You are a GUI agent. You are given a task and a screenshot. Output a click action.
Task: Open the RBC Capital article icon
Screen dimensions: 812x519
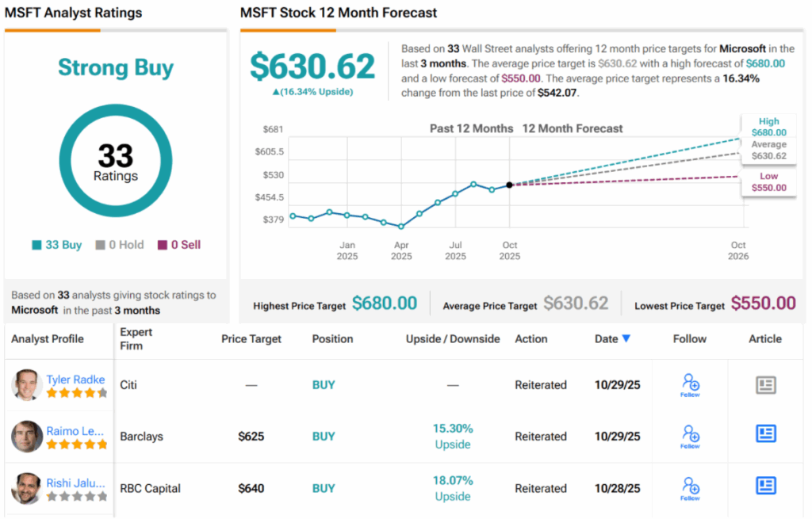coord(765,486)
